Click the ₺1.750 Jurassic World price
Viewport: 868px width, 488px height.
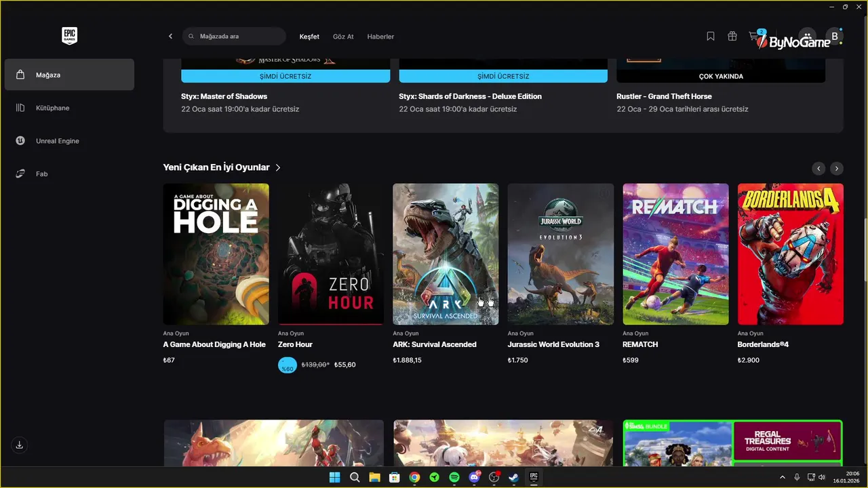point(517,360)
